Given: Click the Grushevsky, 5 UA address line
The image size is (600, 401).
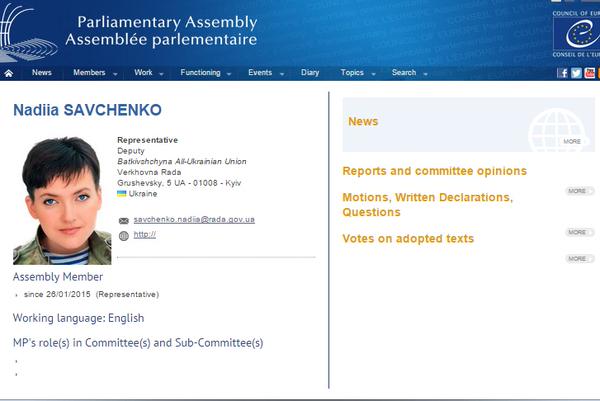Looking at the screenshot, I should point(179,183).
